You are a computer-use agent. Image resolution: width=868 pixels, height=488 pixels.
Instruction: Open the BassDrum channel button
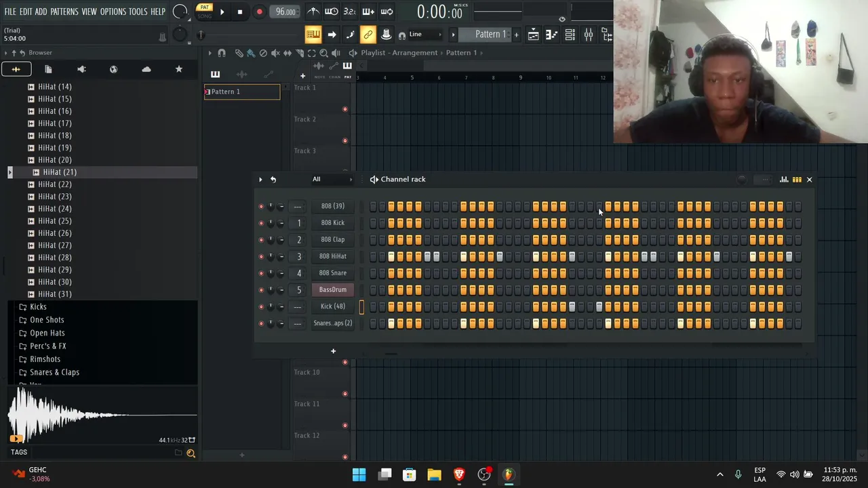333,290
